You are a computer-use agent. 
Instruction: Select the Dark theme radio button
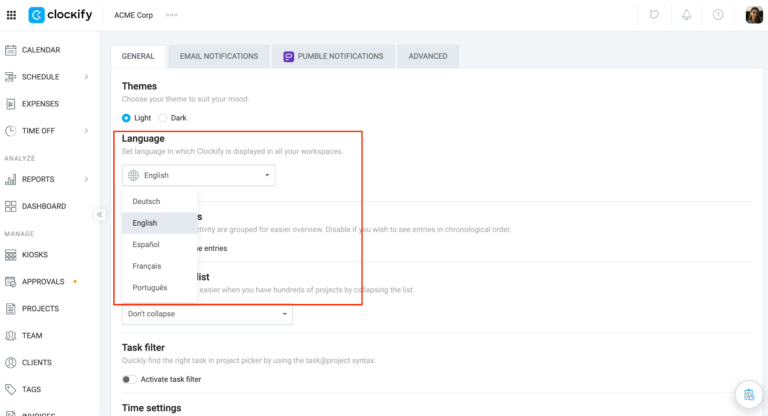[163, 118]
